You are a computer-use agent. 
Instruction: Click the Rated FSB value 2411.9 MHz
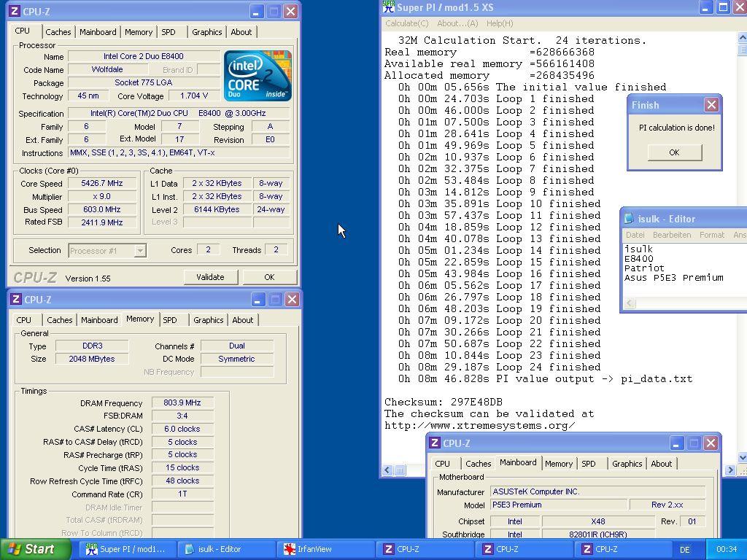(x=102, y=222)
